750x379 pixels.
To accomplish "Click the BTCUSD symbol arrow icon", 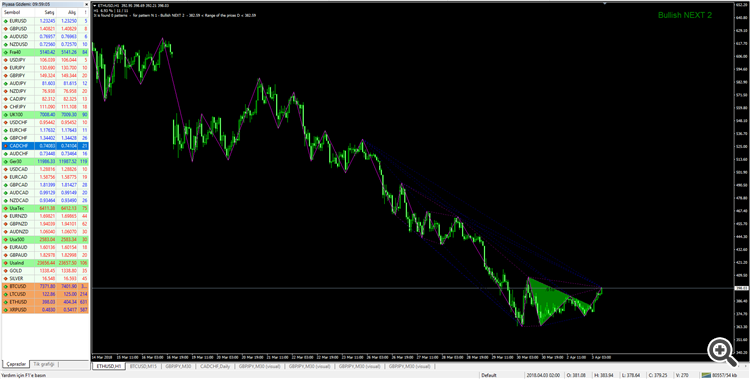I will [5, 286].
